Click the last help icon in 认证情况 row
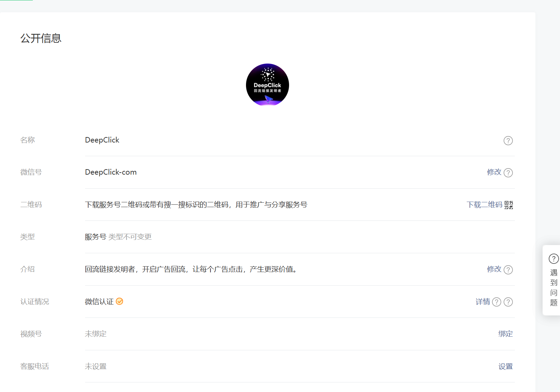Screen dimensions: 560x392 508,302
